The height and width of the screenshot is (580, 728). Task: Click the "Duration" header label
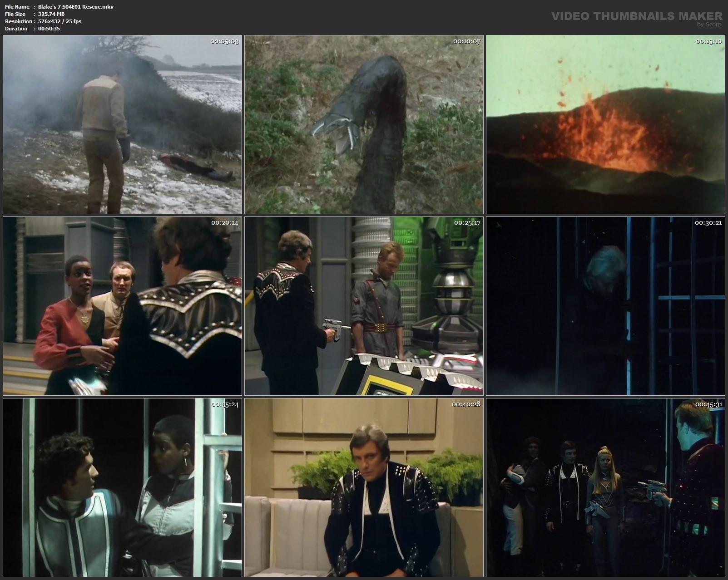(16, 29)
